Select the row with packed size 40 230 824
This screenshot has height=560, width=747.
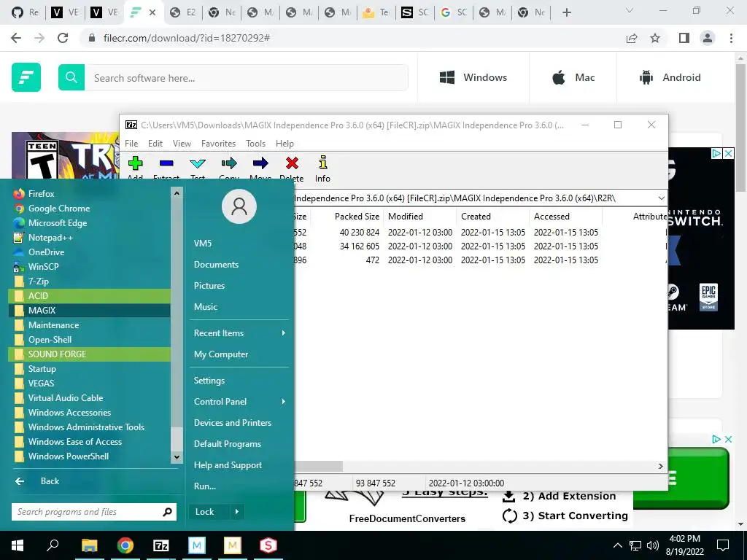pyautogui.click(x=480, y=233)
